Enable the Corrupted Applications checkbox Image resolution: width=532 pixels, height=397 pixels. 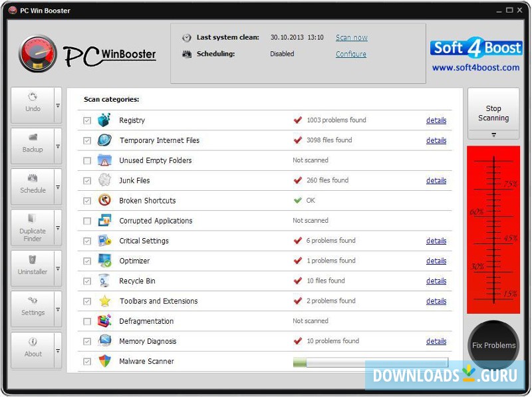pyautogui.click(x=87, y=221)
